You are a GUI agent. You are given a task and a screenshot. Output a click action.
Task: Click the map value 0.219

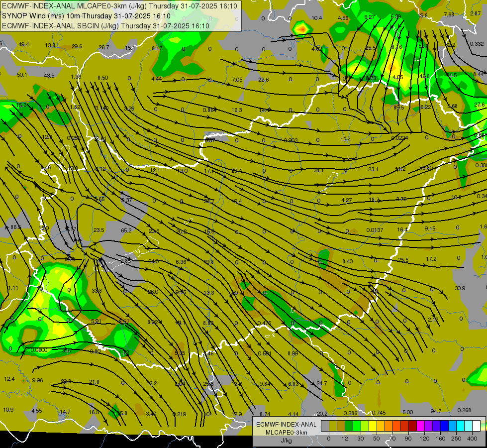click(179, 414)
